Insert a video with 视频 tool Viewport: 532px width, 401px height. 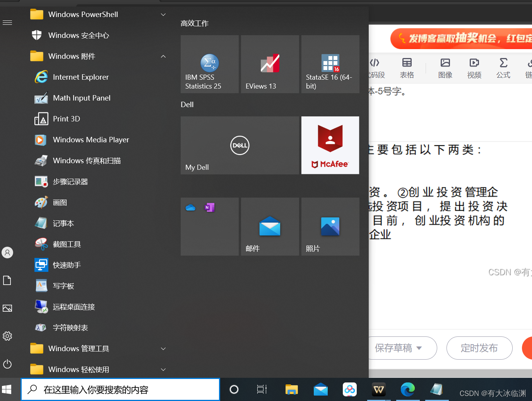pyautogui.click(x=474, y=68)
